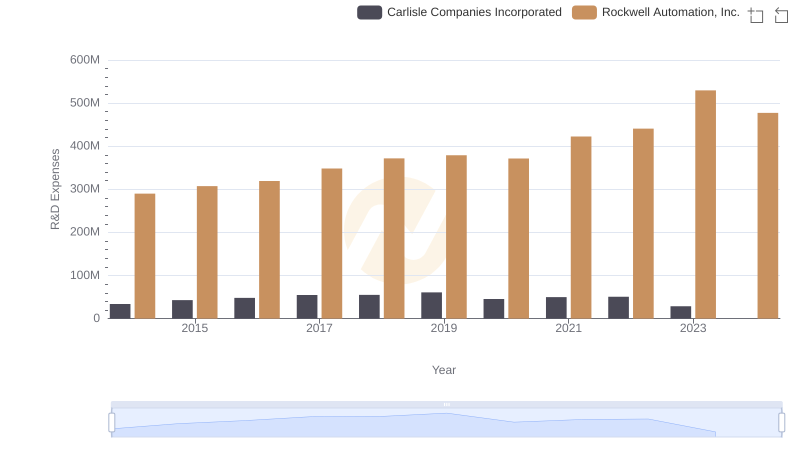Click the tan Rockwell legend swatch

pyautogui.click(x=584, y=12)
